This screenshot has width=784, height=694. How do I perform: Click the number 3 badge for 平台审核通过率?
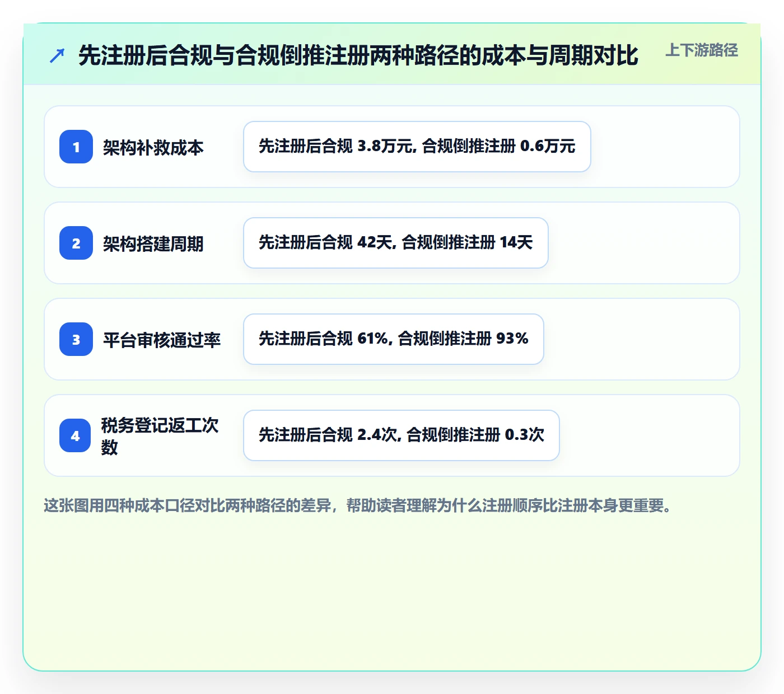pyautogui.click(x=76, y=339)
